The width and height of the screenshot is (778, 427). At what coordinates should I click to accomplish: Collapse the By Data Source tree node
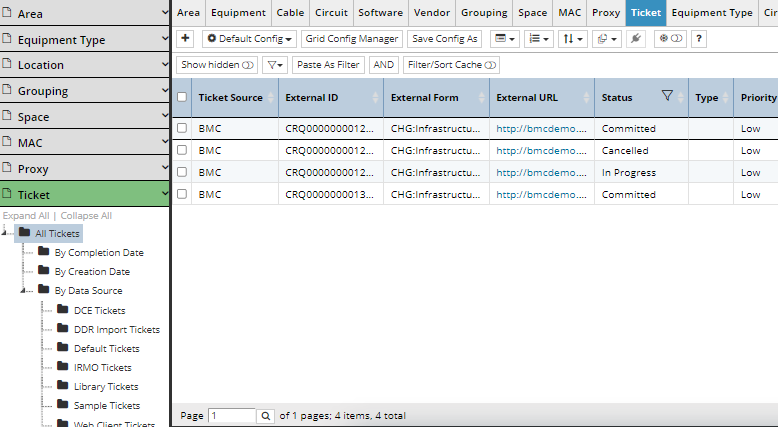(x=23, y=290)
